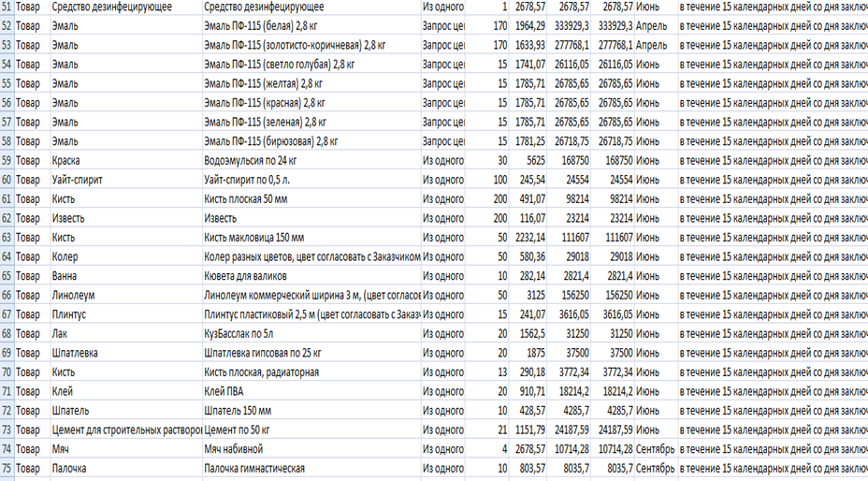Click unit price value 245,54
Screen dimensions: 868x481
(x=528, y=180)
